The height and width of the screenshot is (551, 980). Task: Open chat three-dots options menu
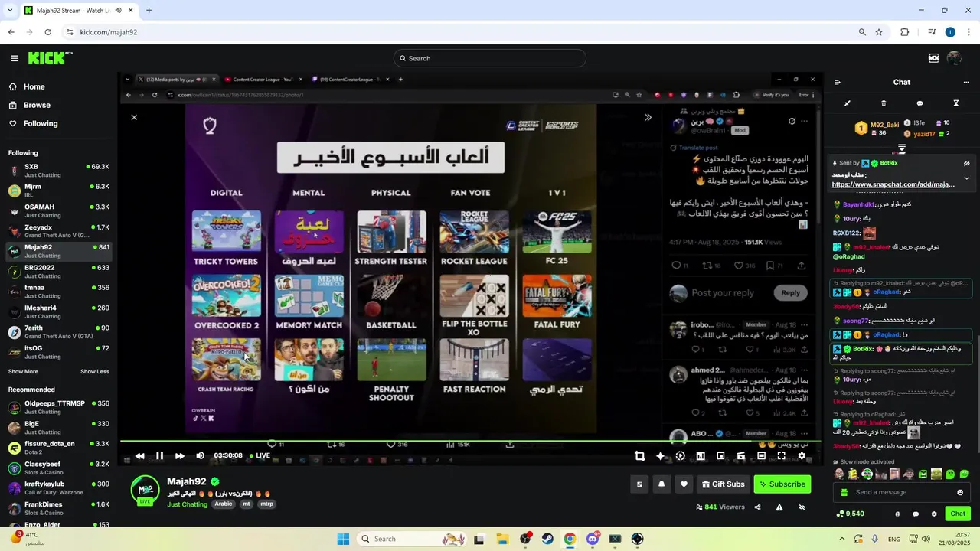click(x=966, y=82)
